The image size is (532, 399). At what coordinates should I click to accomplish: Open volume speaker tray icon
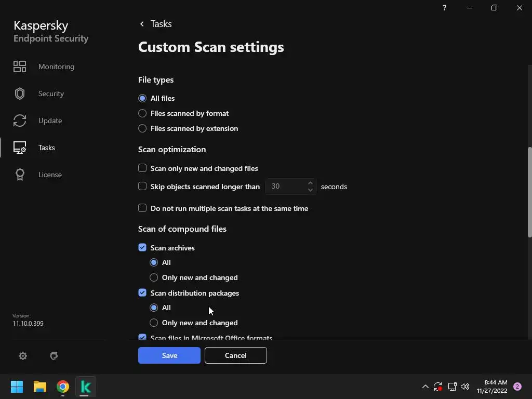465,387
